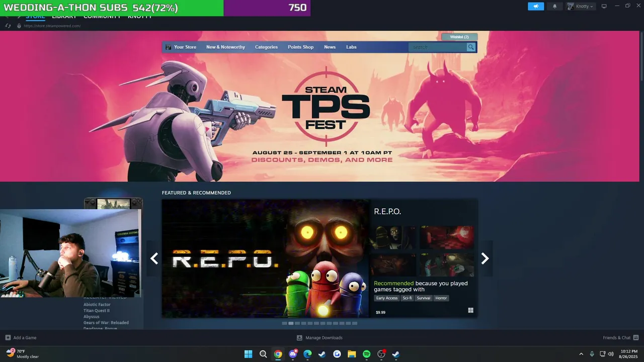Open Abyssus from recently viewed
The image size is (644, 362).
click(x=92, y=317)
